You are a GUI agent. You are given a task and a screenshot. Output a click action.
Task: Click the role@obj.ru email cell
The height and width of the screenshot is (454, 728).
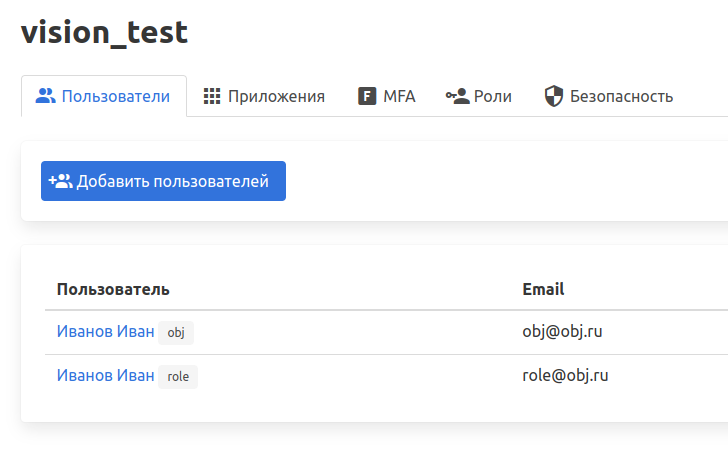[x=566, y=376]
